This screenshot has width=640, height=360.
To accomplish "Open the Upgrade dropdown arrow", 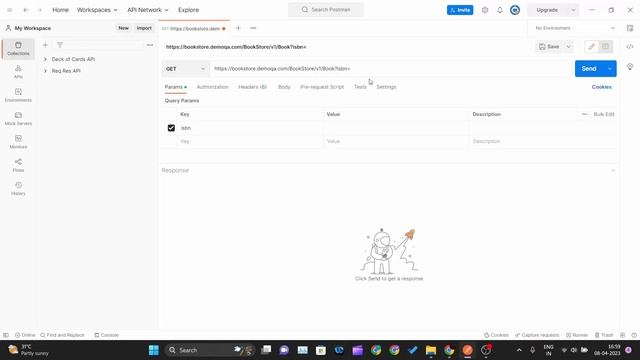I will 573,10.
